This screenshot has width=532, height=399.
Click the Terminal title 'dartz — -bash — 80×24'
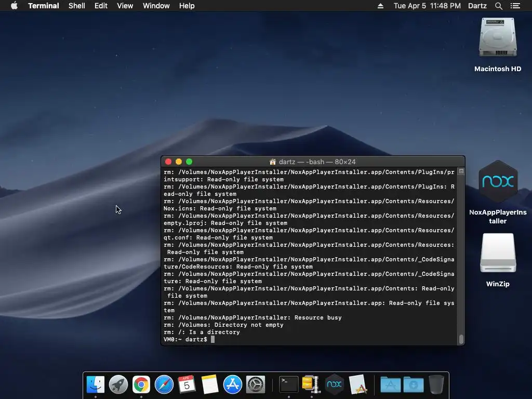pos(317,162)
